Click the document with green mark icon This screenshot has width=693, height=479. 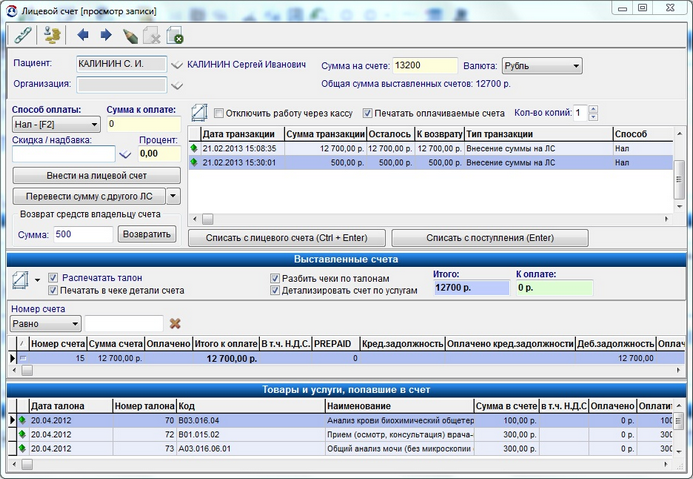pos(175,36)
